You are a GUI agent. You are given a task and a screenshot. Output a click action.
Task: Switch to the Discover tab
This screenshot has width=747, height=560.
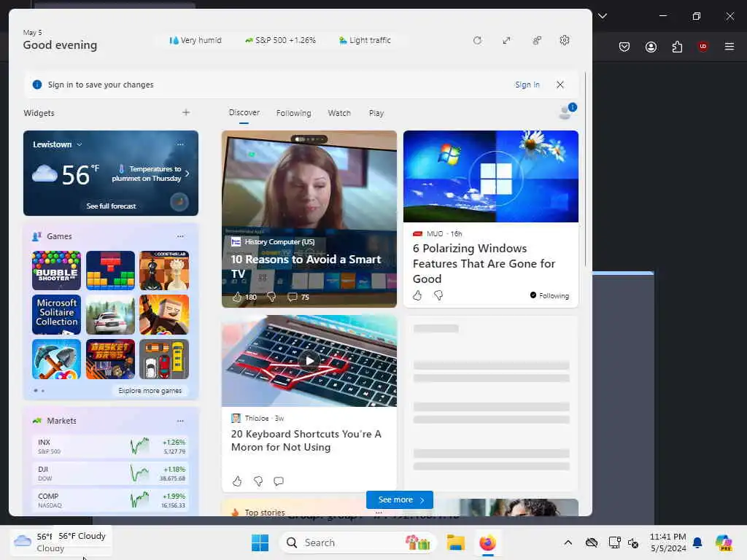click(244, 113)
